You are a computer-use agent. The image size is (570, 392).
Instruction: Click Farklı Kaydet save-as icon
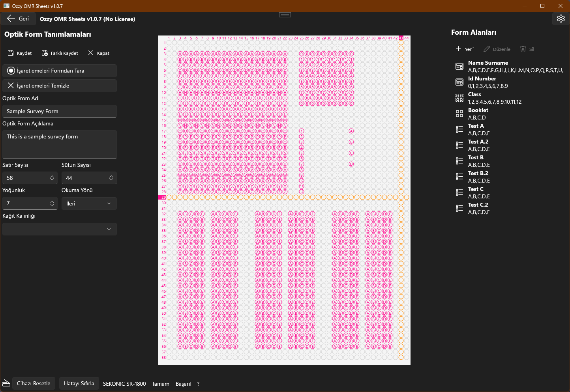[x=45, y=53]
